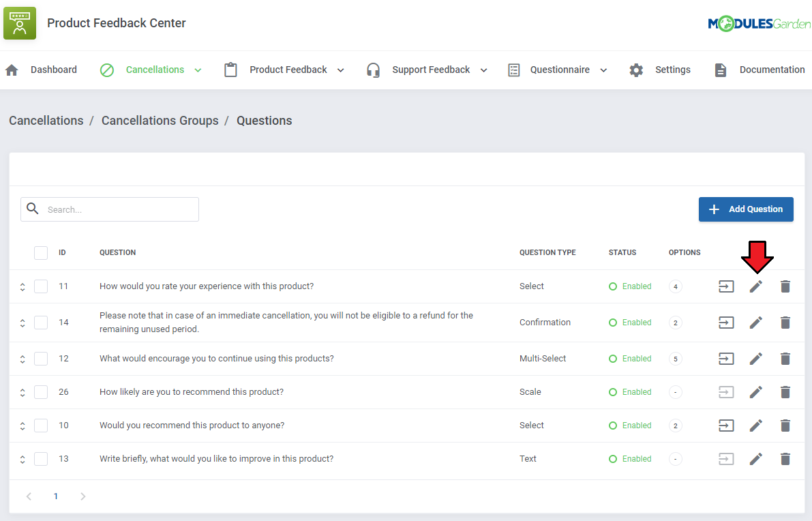Click reorder handle for question 11
Image resolution: width=812 pixels, height=521 pixels.
tap(22, 287)
